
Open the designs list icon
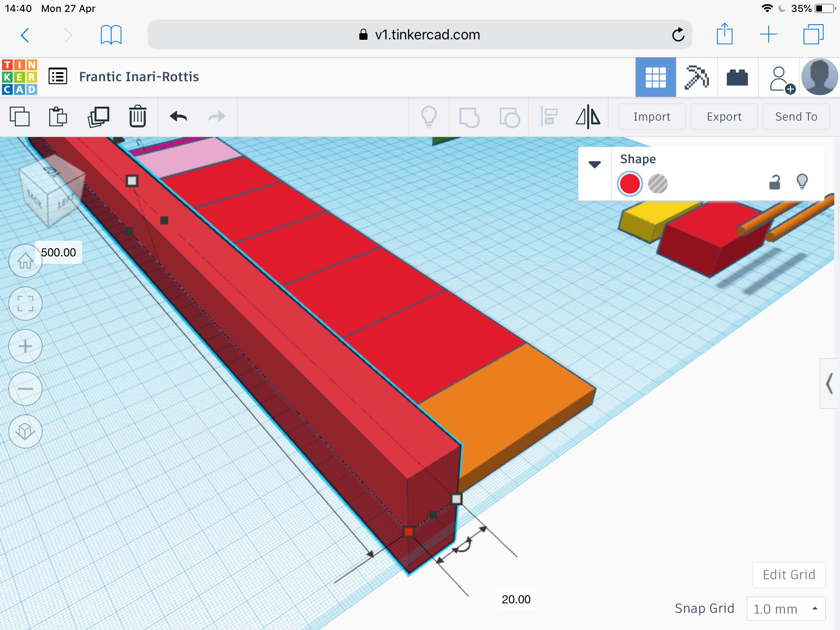[x=58, y=76]
